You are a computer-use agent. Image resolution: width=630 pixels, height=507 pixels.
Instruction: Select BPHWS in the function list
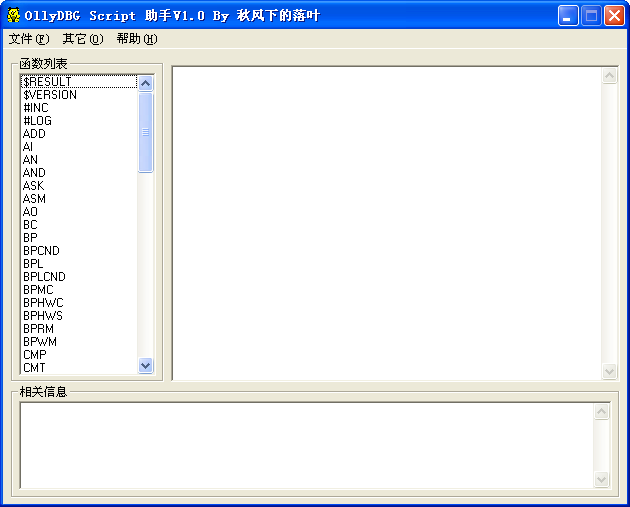coord(43,316)
